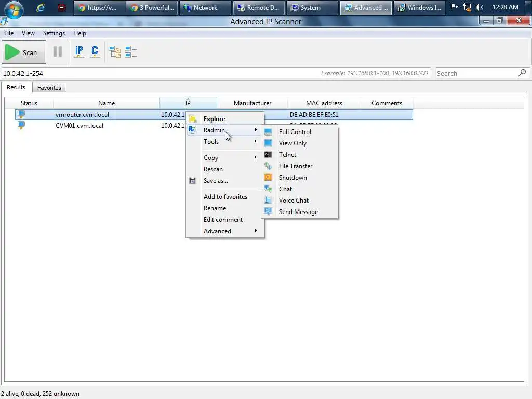Screen dimensions: 532x399
Task: Click the View Only icon
Action: coord(268,143)
